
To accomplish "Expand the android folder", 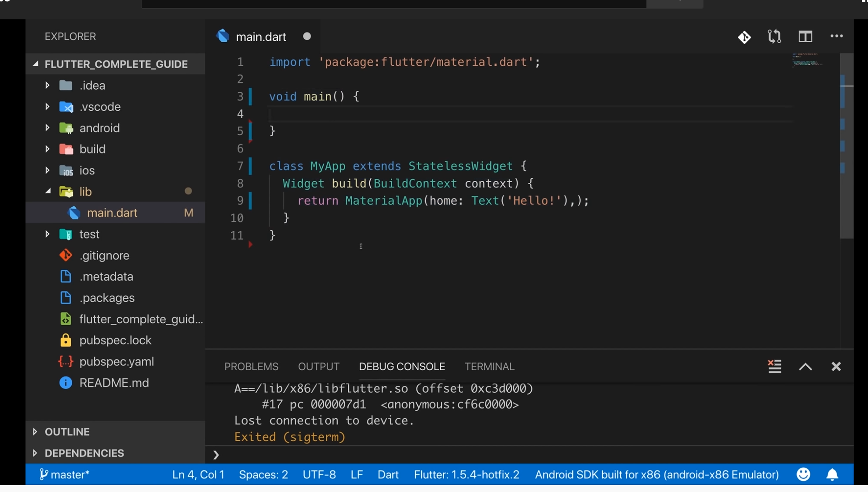I will [99, 128].
